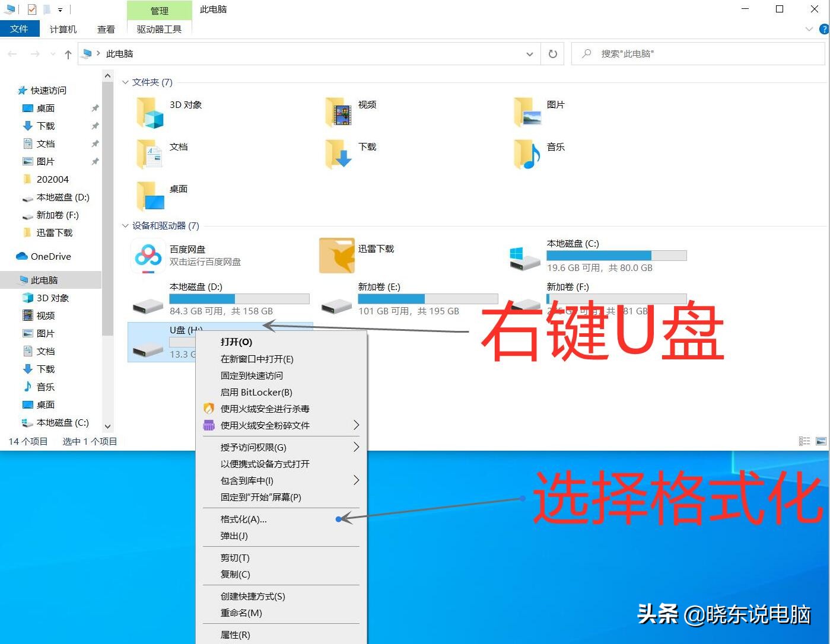This screenshot has height=644, width=830.
Task: Select 使用火绒安全进行杀毒 shield icon
Action: click(x=208, y=408)
